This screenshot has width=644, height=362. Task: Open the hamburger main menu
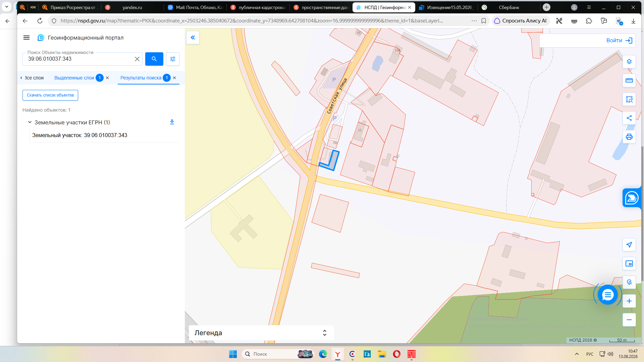click(26, 38)
